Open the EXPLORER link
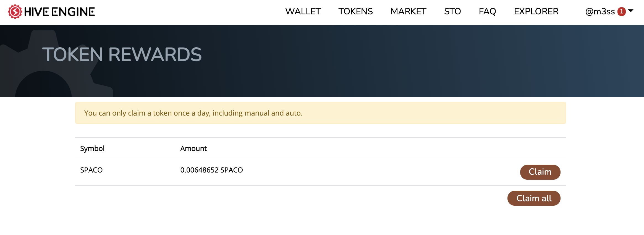 pyautogui.click(x=536, y=11)
